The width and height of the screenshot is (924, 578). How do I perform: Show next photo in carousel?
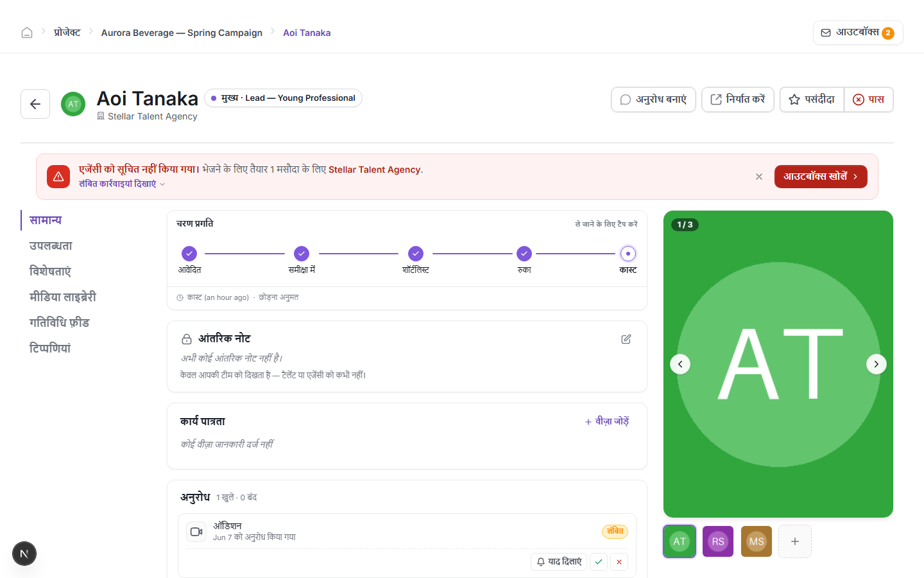pyautogui.click(x=877, y=364)
